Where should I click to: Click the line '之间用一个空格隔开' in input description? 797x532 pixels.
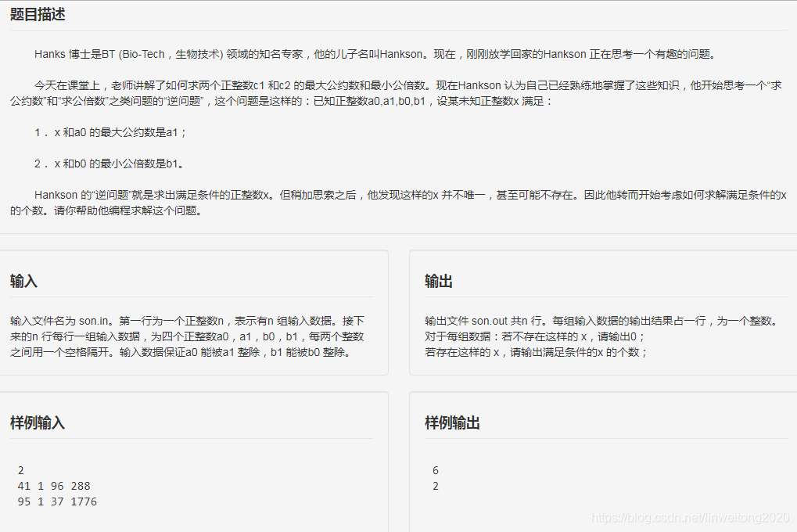coord(181,352)
